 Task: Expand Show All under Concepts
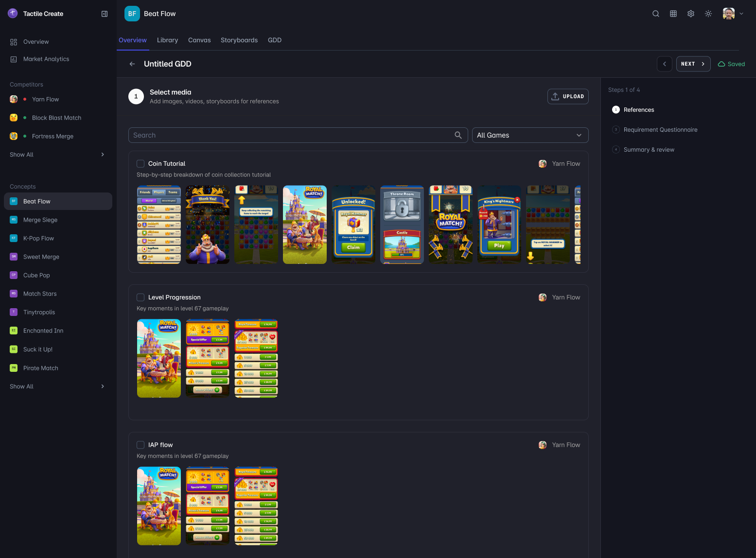[x=57, y=386]
